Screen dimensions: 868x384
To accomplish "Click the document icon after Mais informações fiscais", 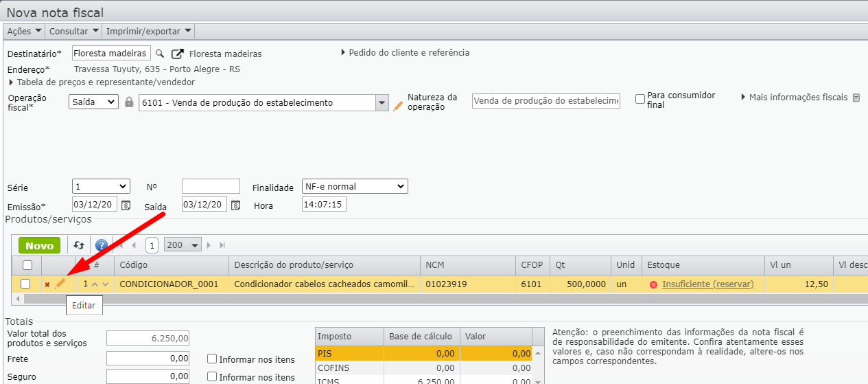I will tap(856, 98).
